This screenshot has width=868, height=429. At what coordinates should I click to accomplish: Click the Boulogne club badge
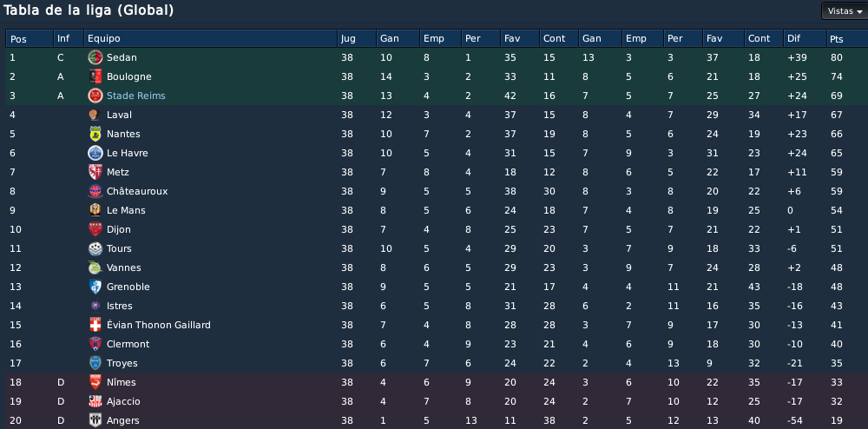(95, 76)
